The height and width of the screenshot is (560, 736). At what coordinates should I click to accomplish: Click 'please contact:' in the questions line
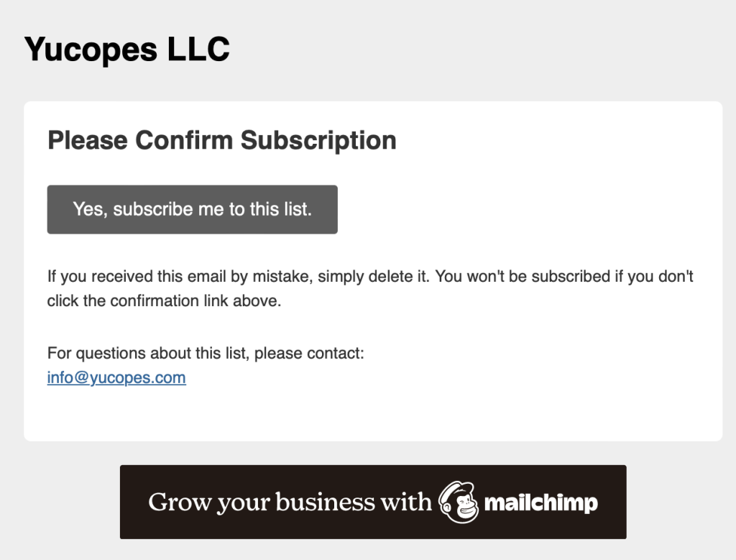click(309, 353)
